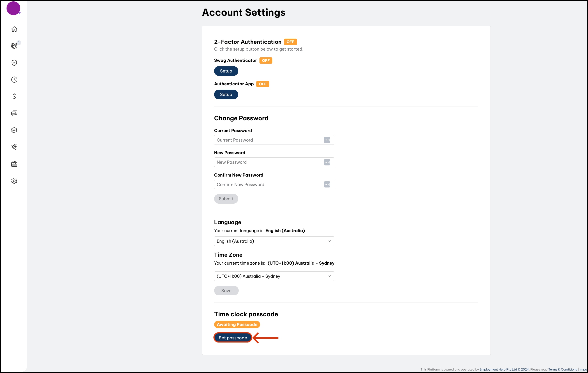Click password manager icon in Confirm New Password
Screen dimensions: 588x373
pos(327,184)
